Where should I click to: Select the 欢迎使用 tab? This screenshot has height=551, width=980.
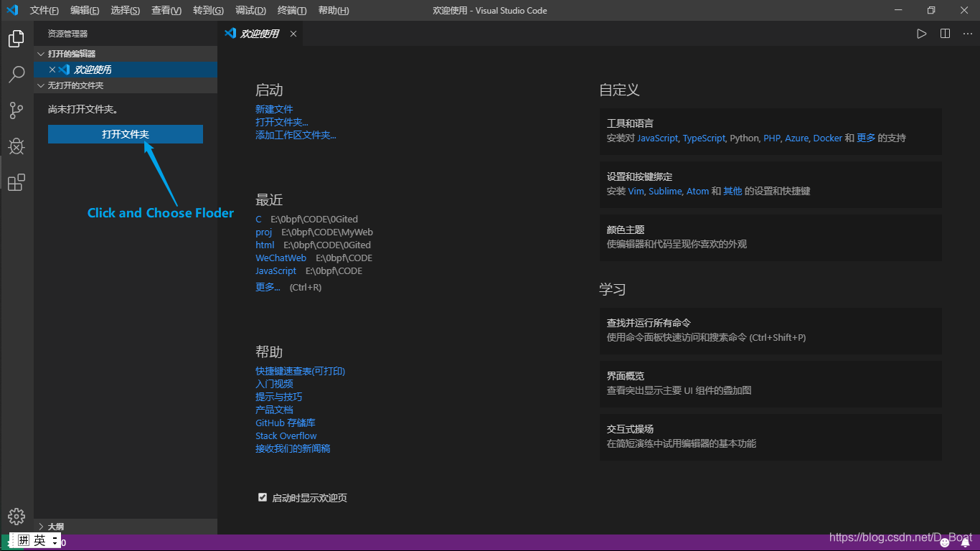tap(258, 33)
